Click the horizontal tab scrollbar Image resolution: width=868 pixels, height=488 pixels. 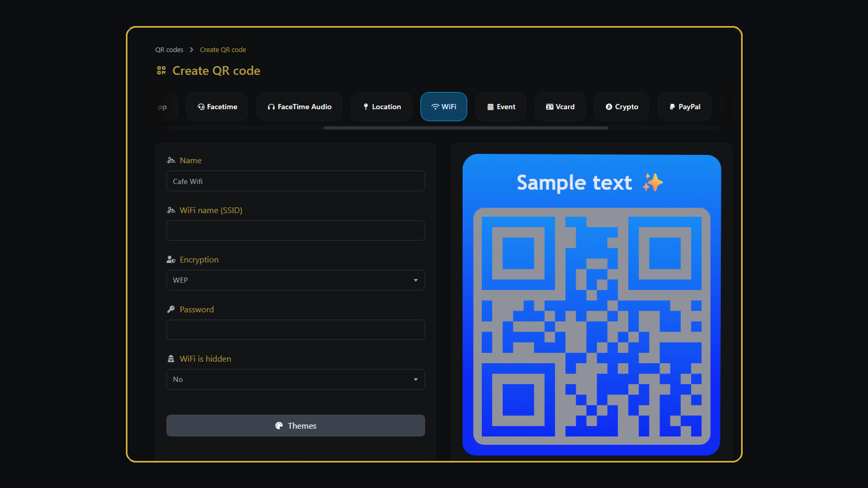[x=465, y=128]
